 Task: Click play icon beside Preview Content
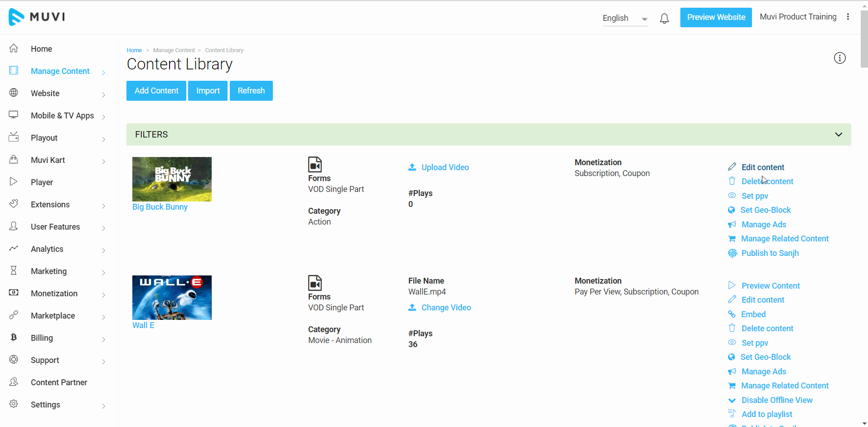732,285
